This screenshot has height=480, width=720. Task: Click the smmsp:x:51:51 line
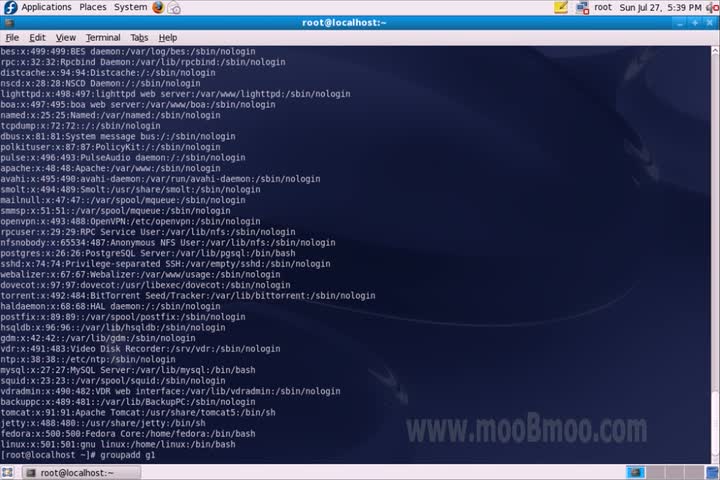[x=115, y=210]
